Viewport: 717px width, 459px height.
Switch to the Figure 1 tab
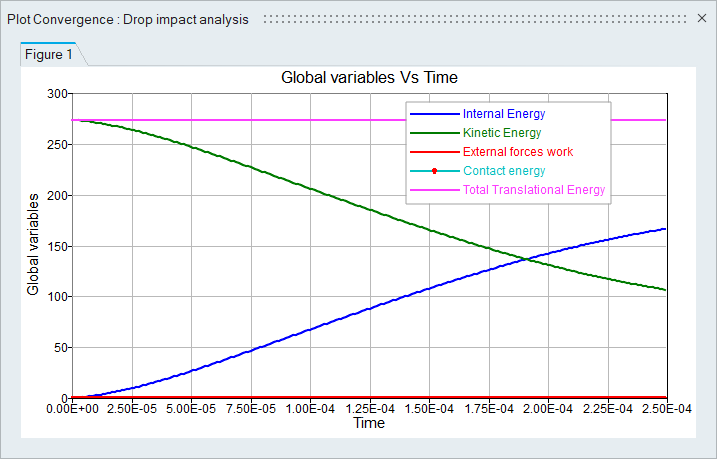(x=49, y=55)
